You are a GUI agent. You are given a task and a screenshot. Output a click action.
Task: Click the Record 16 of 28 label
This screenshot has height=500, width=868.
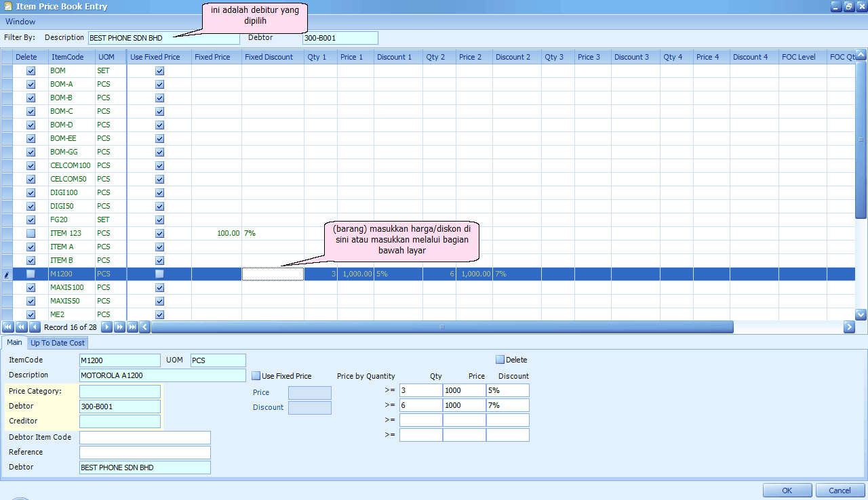click(x=71, y=327)
